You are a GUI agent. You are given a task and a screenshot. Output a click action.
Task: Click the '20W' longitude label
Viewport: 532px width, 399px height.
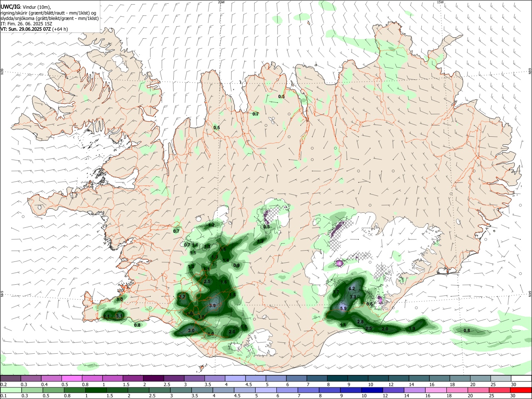pos(222,2)
